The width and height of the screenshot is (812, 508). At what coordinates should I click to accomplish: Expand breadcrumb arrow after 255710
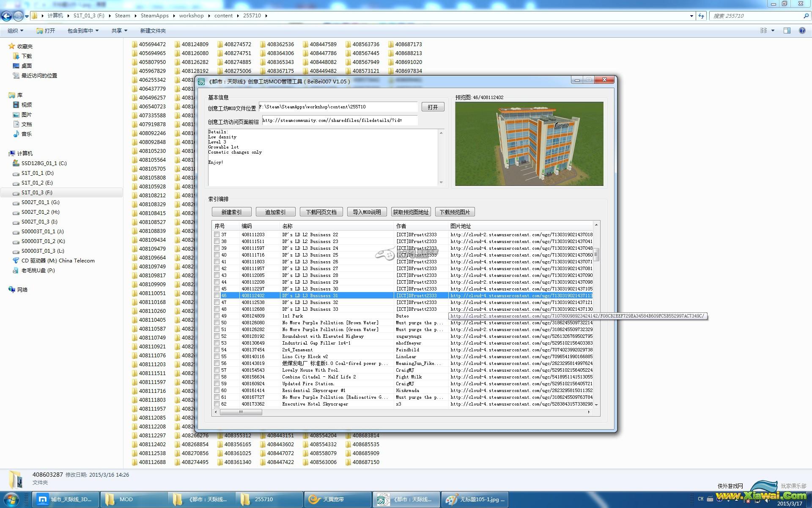click(266, 16)
